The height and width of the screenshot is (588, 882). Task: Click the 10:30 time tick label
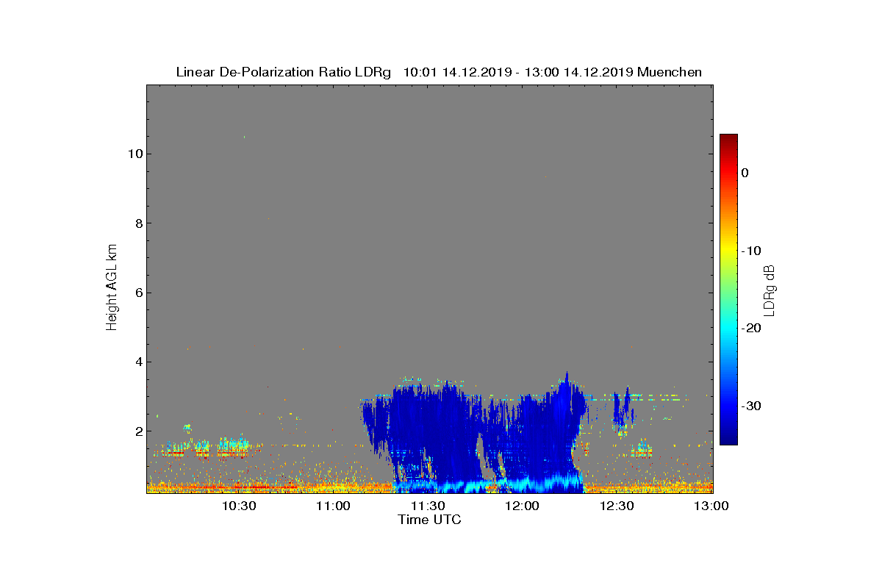[238, 506]
